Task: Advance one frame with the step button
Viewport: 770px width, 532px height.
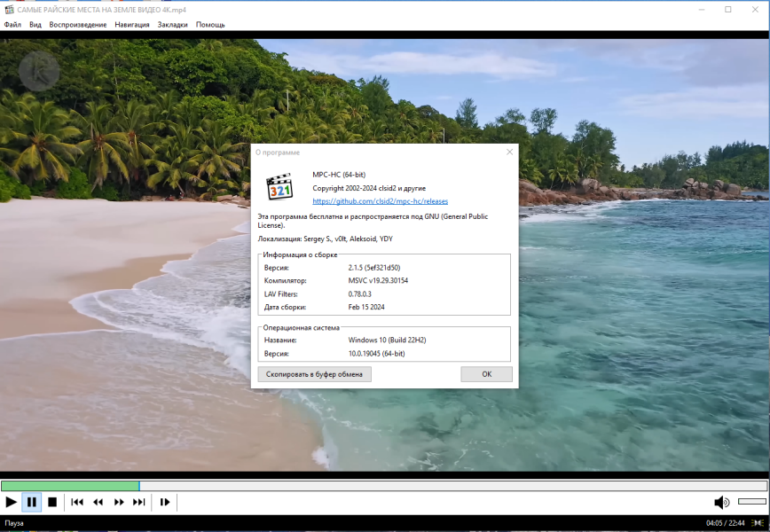Action: point(165,502)
